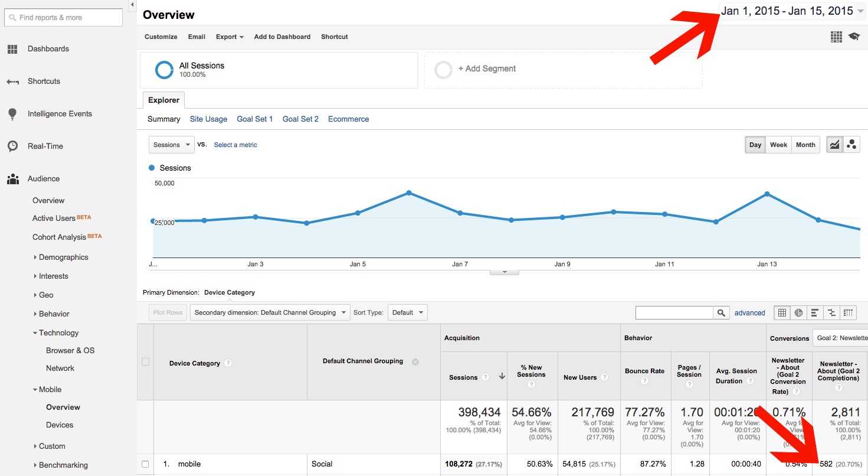Click the table search magnifier button

click(721, 312)
